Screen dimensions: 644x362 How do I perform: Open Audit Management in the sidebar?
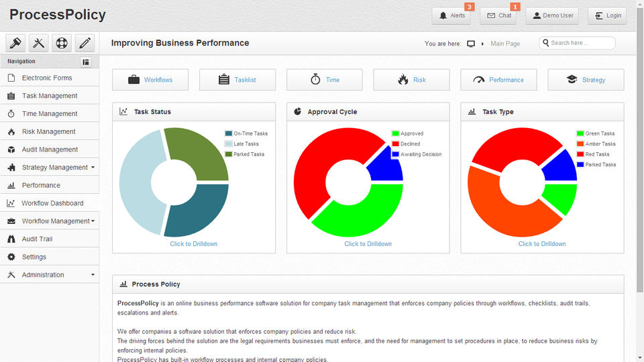click(x=49, y=149)
